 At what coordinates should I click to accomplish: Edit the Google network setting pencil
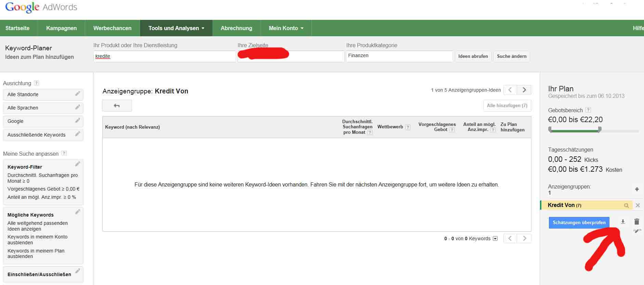[x=78, y=120]
